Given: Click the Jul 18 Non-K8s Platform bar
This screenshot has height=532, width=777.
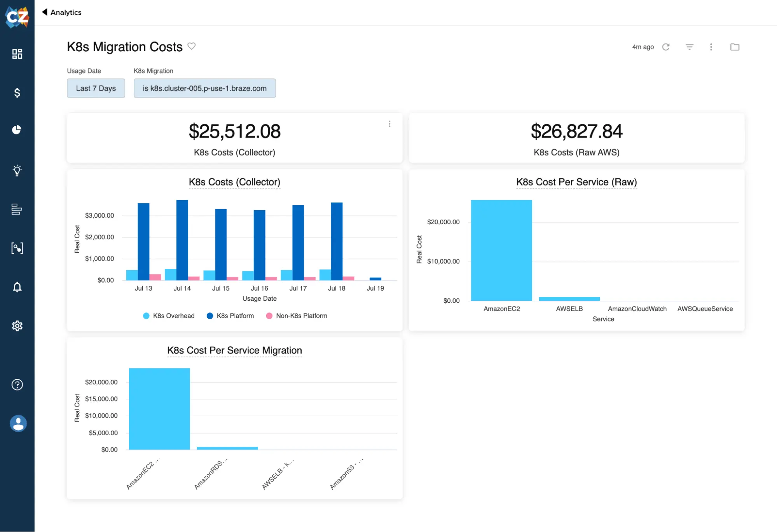Looking at the screenshot, I should pos(348,278).
